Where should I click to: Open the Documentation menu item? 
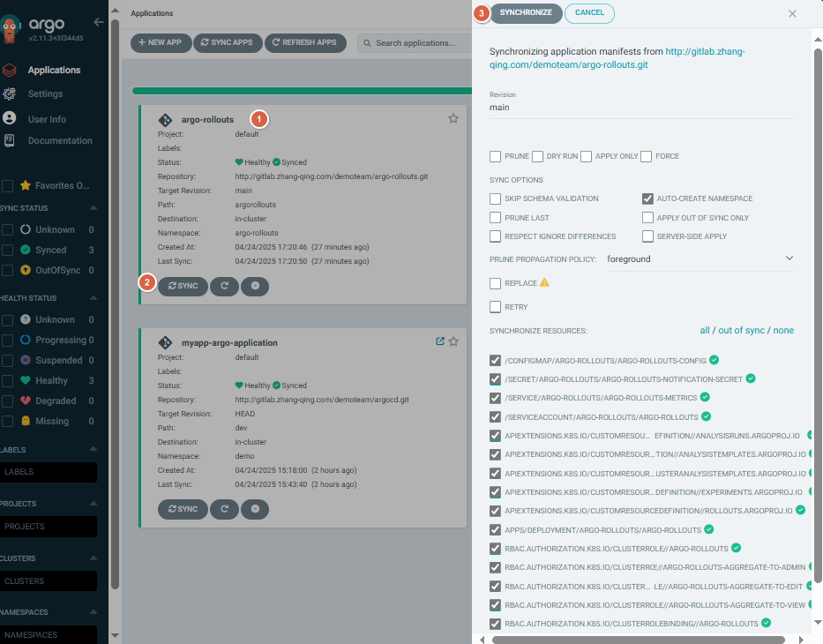click(x=60, y=140)
